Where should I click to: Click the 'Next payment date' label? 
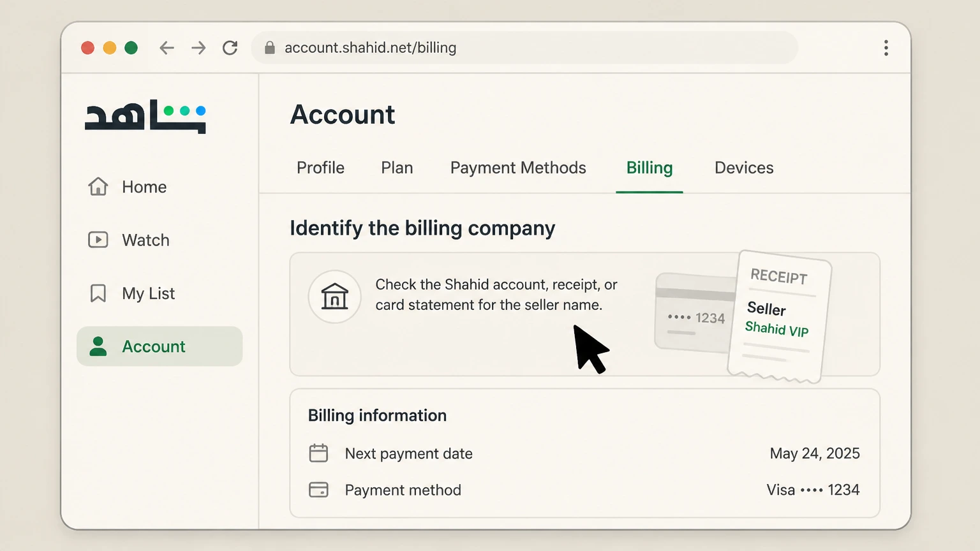409,453
